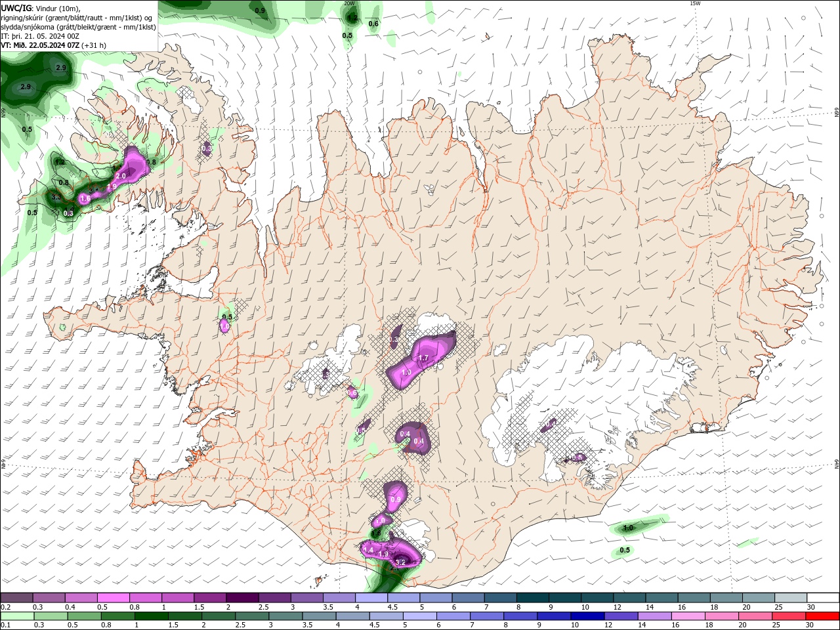Screen dimensions: 840x630
Task: Pick the violet rain swatch between 12 and 14
Action: (619, 616)
